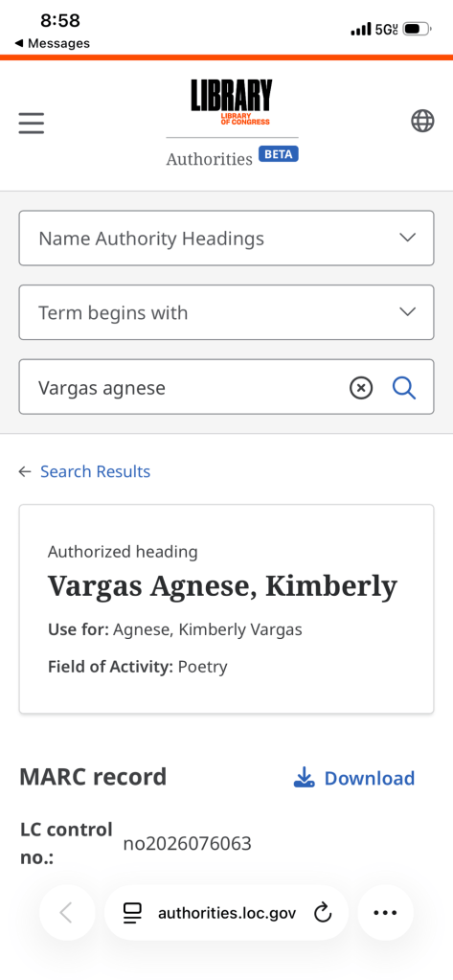Open the hamburger navigation menu
This screenshot has height=980, width=453.
coord(32,124)
